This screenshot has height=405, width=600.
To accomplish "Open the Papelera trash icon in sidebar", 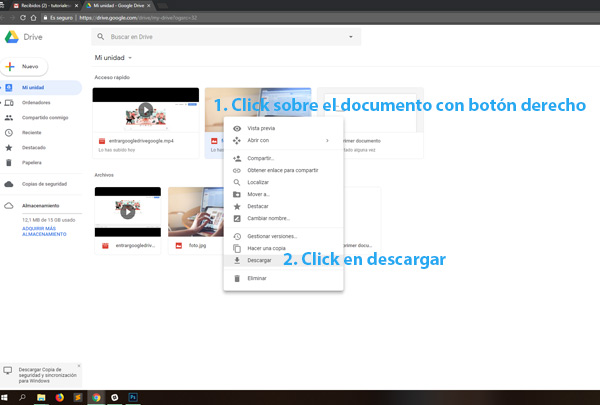I will [9, 162].
